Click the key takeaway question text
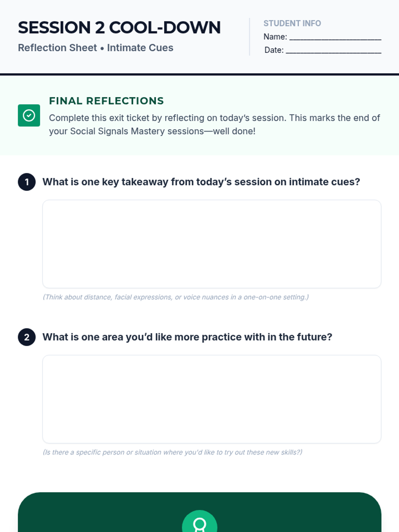 coord(201,182)
